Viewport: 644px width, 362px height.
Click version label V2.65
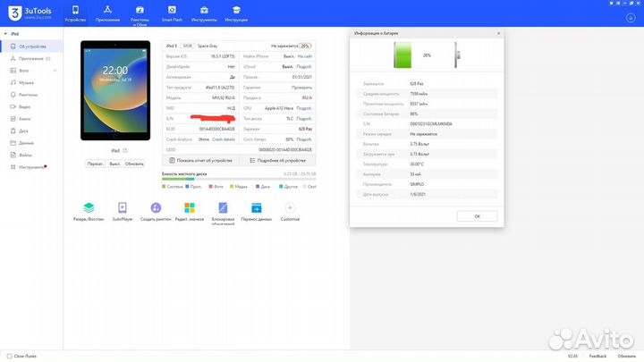click(572, 357)
